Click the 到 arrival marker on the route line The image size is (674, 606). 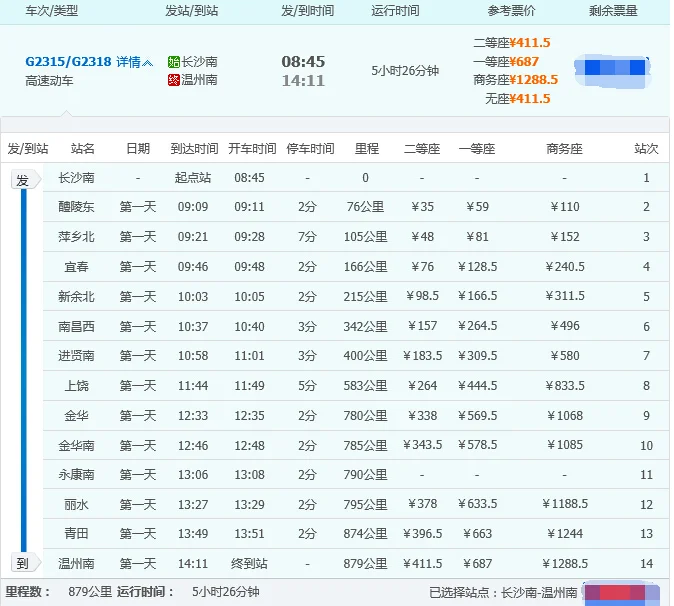[x=25, y=563]
